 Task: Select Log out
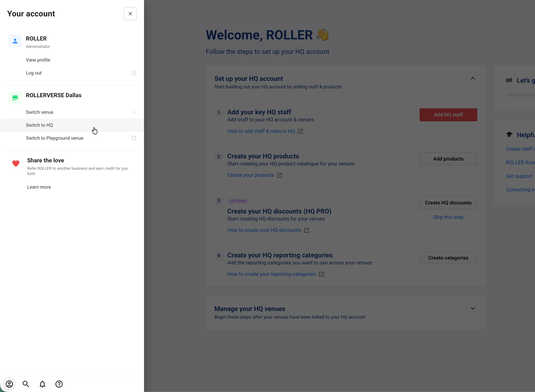click(x=34, y=73)
